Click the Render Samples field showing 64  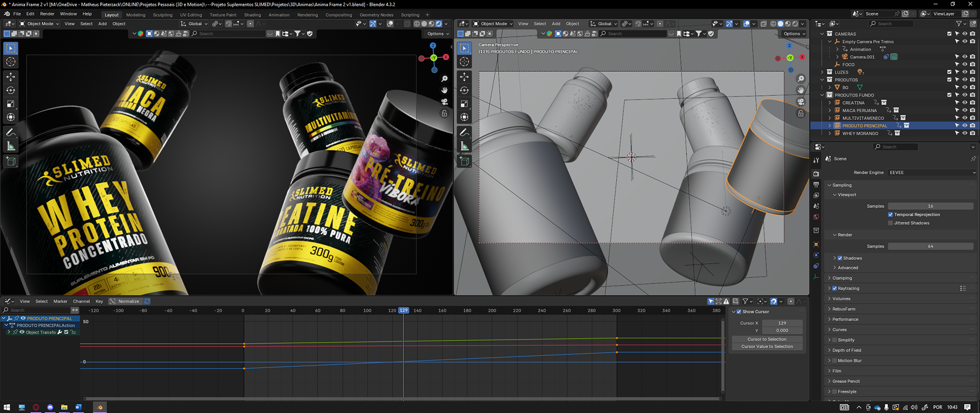coord(930,246)
